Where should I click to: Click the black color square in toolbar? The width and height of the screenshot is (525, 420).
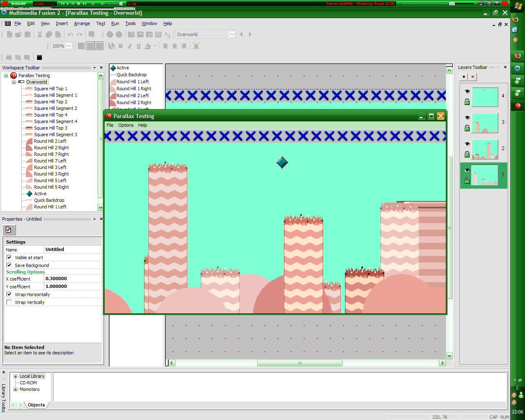[39, 57]
